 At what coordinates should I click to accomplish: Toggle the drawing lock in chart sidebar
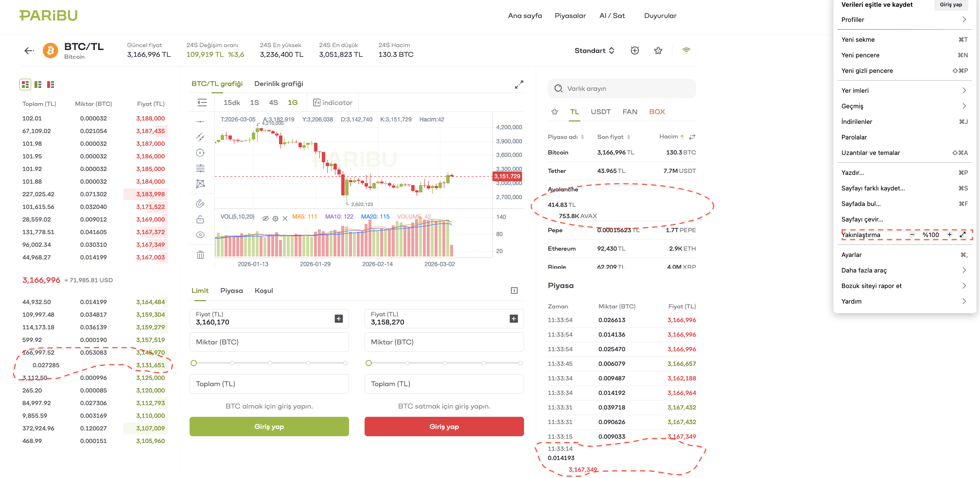200,220
